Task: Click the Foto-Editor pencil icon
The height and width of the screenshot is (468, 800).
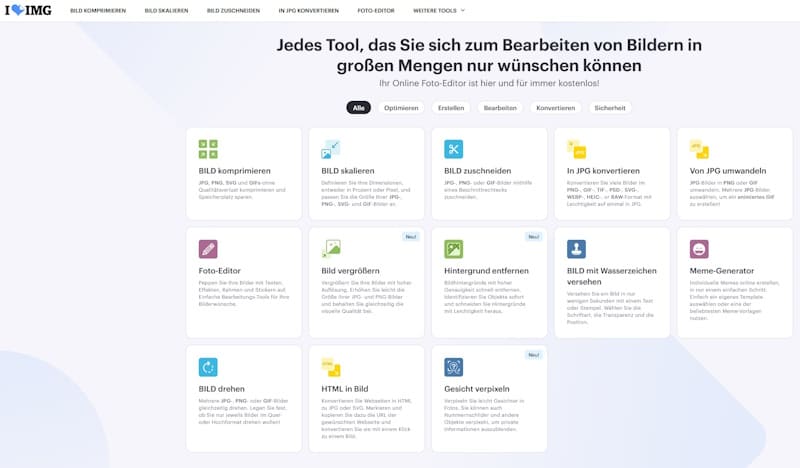Action: pos(208,249)
